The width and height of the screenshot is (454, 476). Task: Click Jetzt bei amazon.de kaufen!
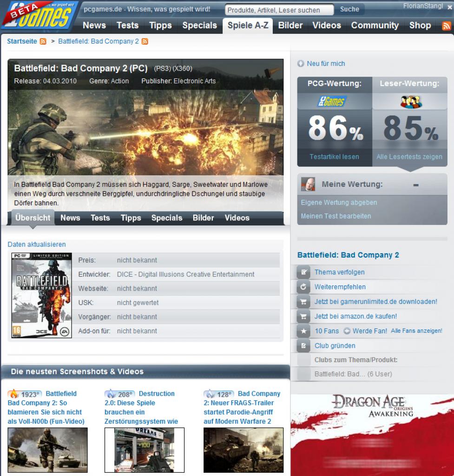355,316
